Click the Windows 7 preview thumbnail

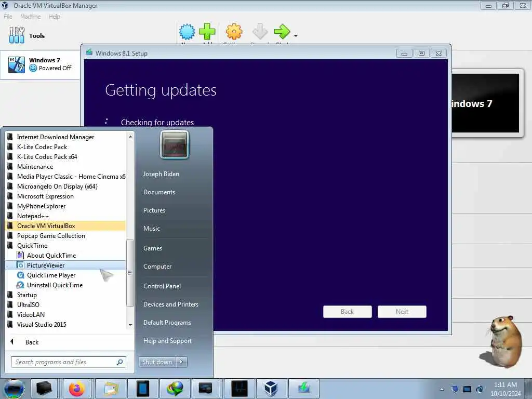click(485, 103)
